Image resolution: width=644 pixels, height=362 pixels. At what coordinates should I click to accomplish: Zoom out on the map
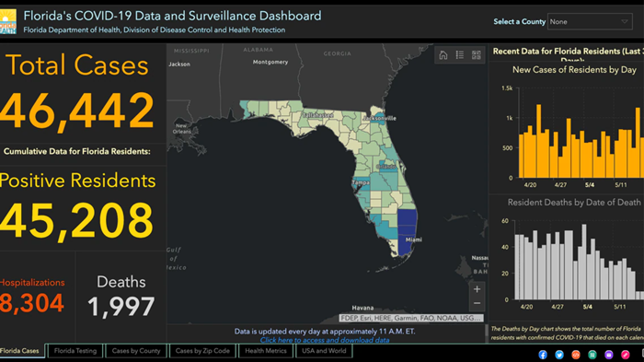pos(477,304)
